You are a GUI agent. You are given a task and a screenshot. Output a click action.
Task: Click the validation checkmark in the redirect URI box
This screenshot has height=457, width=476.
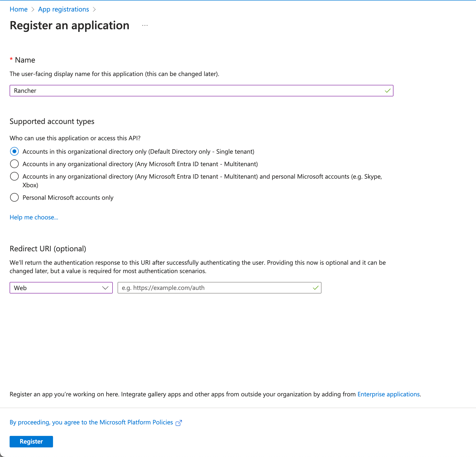coord(315,288)
